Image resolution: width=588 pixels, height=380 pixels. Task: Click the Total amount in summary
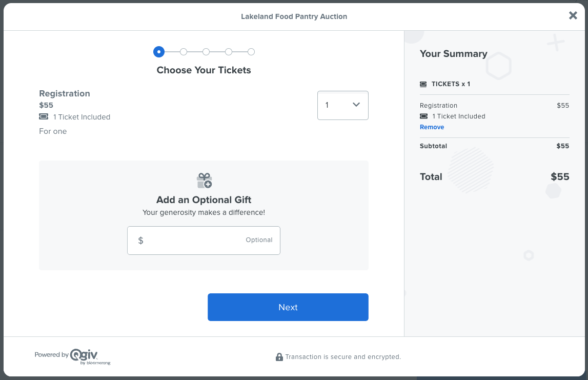pyautogui.click(x=559, y=177)
